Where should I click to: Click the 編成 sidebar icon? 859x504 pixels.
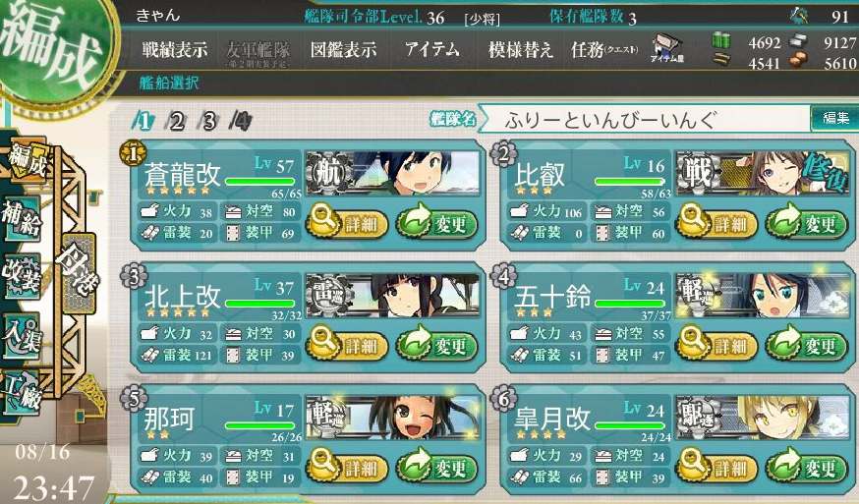[28, 159]
